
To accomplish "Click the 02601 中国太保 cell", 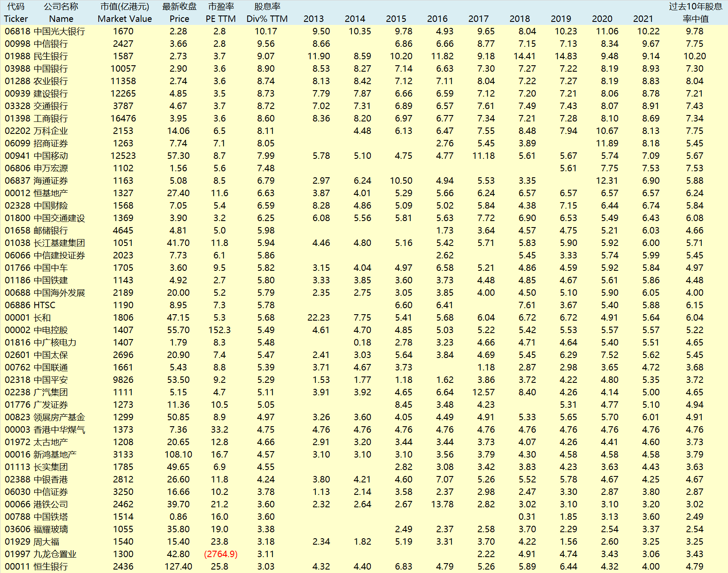I will pos(36,355).
